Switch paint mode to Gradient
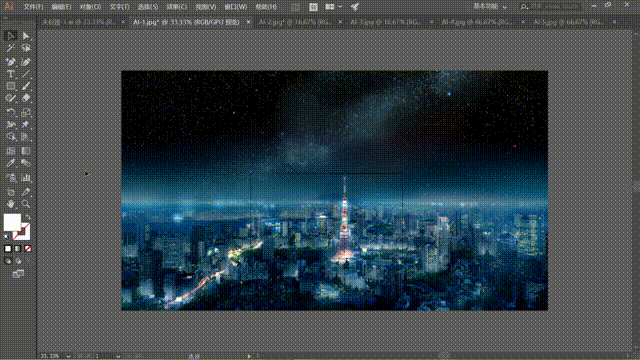Image resolution: width=640 pixels, height=360 pixels. click(x=18, y=249)
